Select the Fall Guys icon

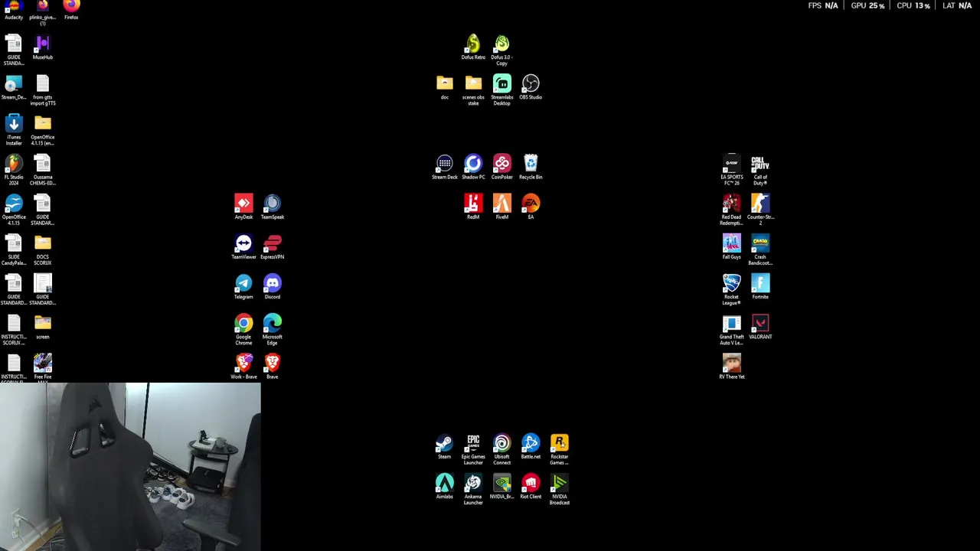732,247
